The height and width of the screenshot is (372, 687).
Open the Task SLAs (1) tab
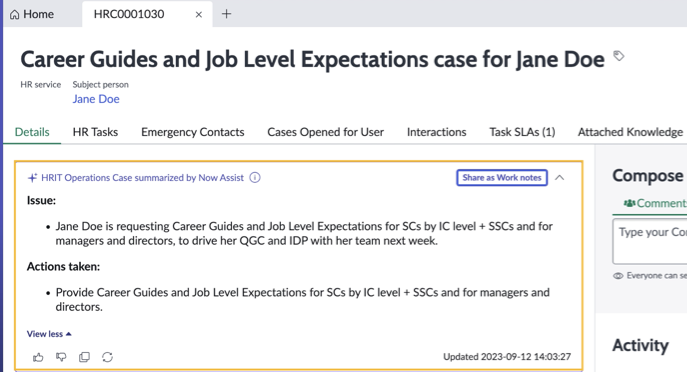(x=522, y=132)
